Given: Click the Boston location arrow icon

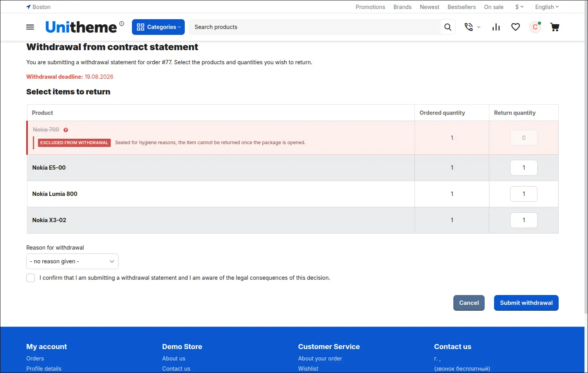Looking at the screenshot, I should pyautogui.click(x=29, y=7).
